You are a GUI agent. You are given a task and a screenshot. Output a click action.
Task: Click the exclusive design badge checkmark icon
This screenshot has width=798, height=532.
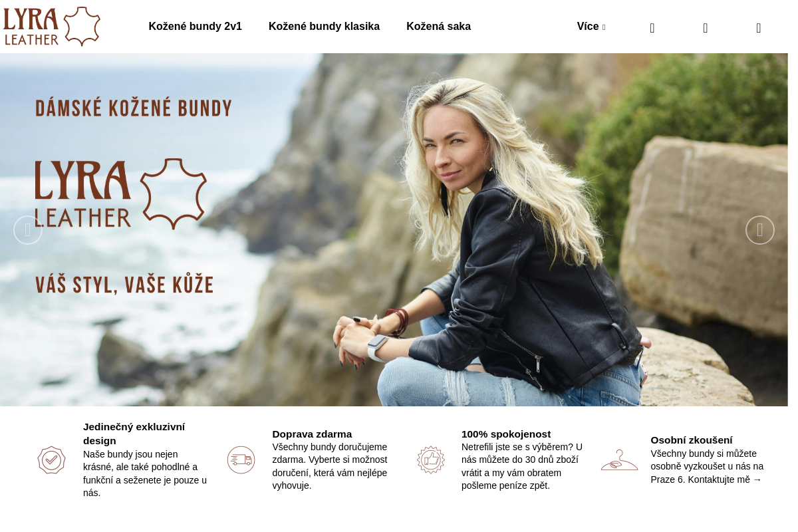coord(51,460)
